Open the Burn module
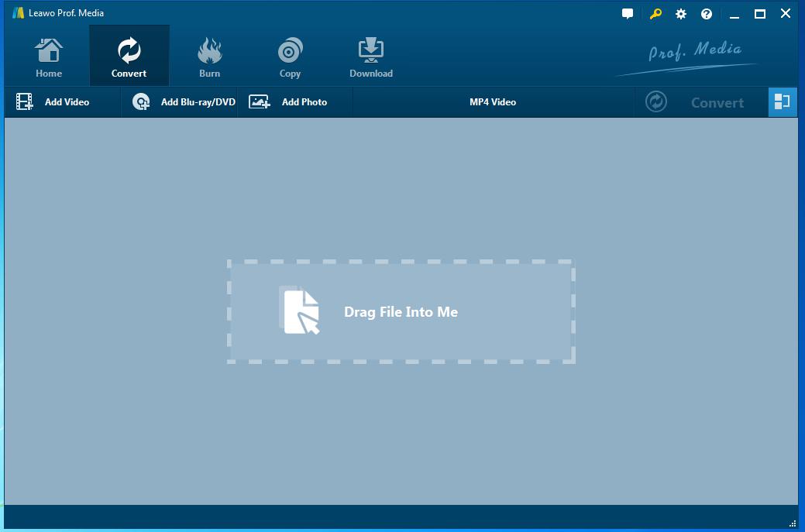The height and width of the screenshot is (532, 805). [209, 58]
